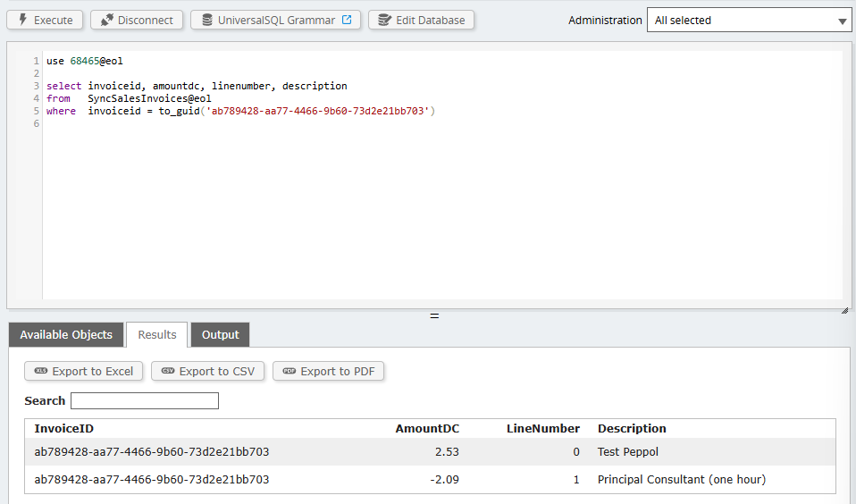
Task: Grab the editor resize handle corner
Action: [x=843, y=310]
